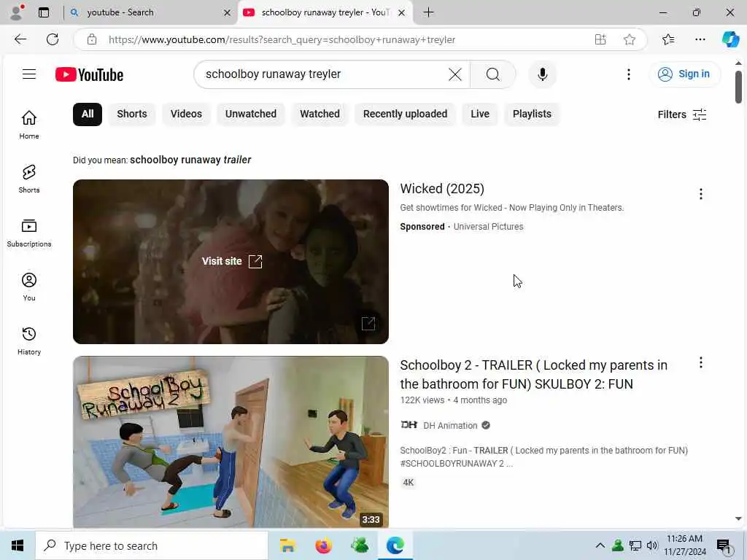Screen dimensions: 747x560
Task: Select the Videos filter chip
Action: (186, 114)
